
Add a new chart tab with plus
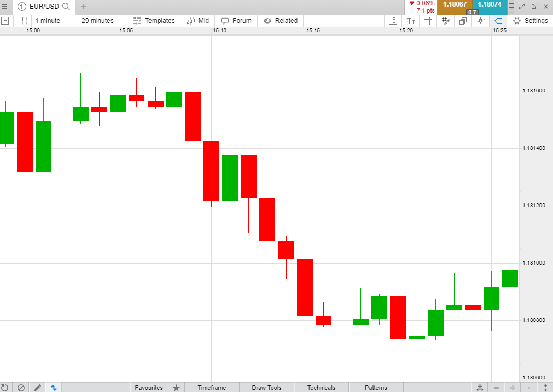pos(83,7)
